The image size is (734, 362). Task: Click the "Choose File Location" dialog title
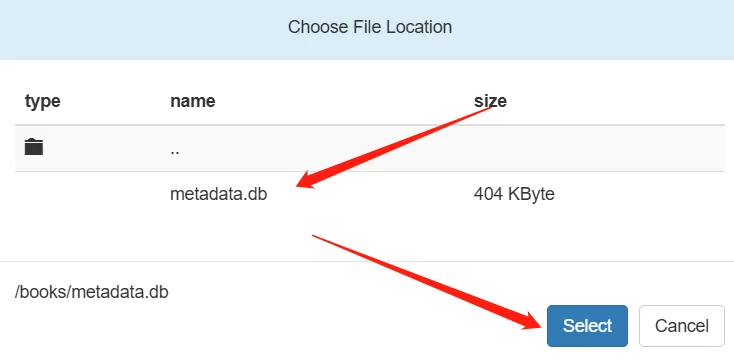point(370,27)
